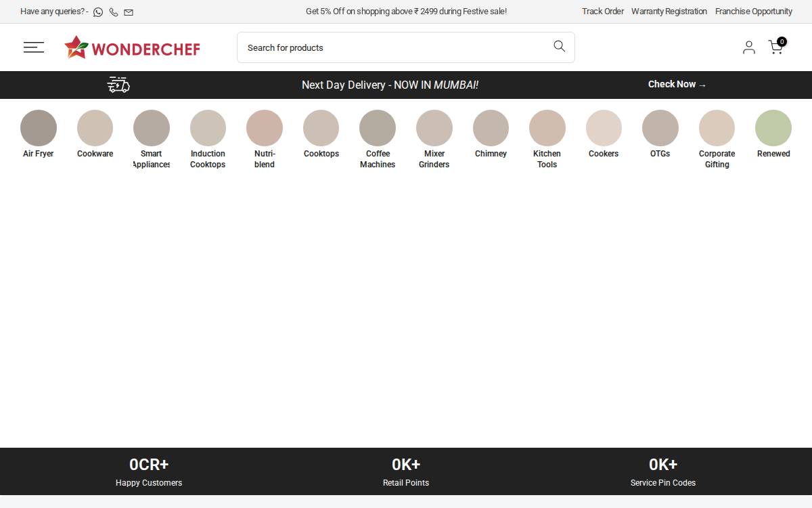Screen dimensions: 812x508
Task: Click the email envelope icon
Action: tap(129, 12)
